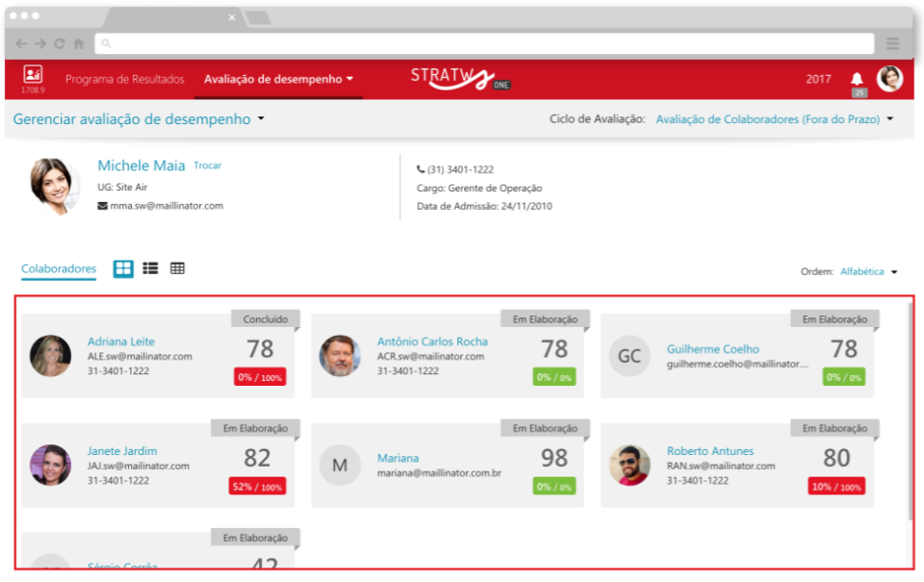Click the Concluído tag on Adriana Leite
The image size is (924, 582).
[266, 318]
